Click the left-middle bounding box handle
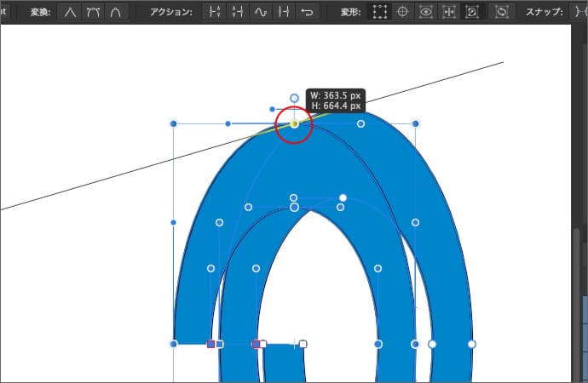The width and height of the screenshot is (588, 383). coord(174,222)
